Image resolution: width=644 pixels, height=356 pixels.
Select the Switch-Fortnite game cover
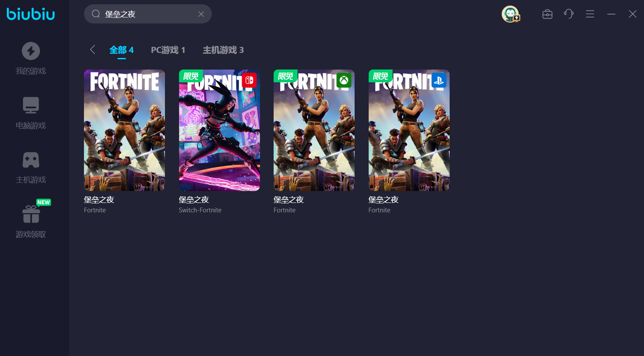[x=219, y=130]
